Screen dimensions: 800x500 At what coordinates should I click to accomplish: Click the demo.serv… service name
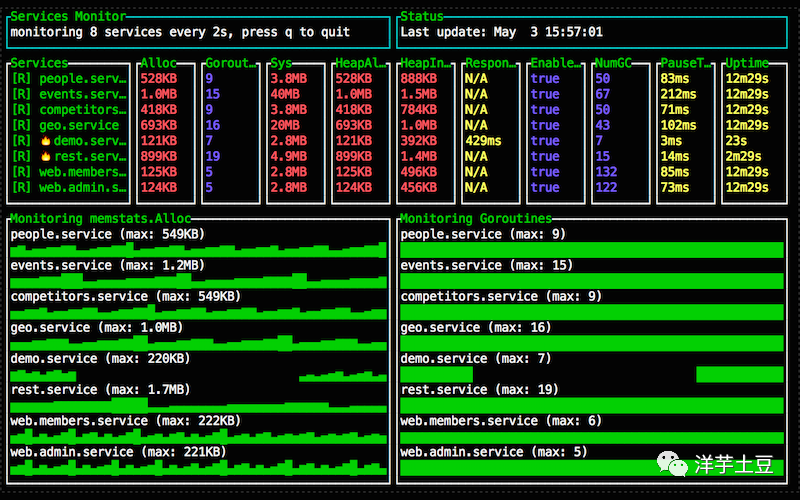[90, 141]
